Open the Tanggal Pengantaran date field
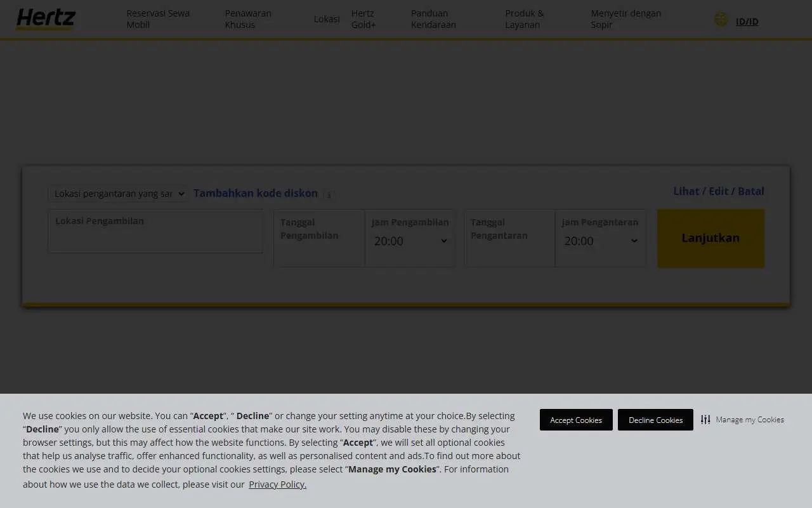The image size is (812, 508). point(510,238)
